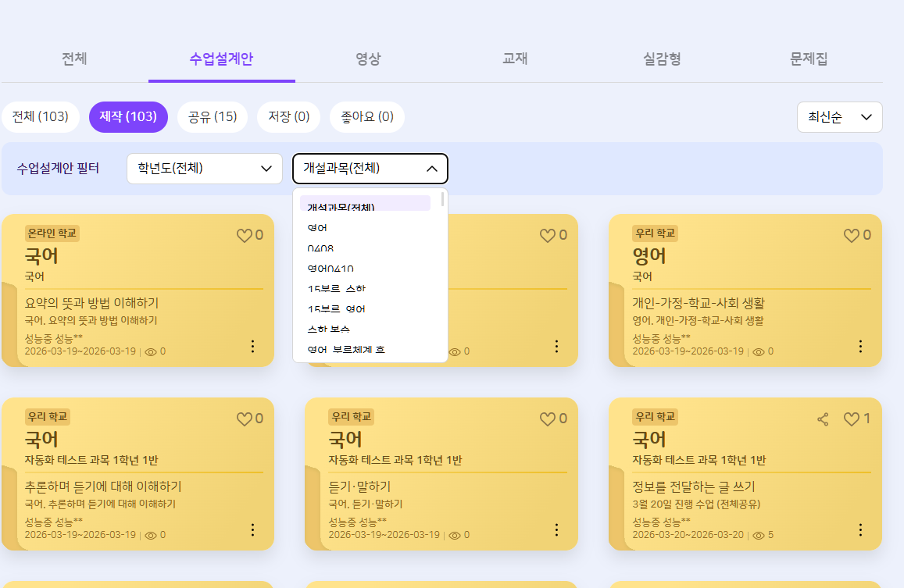The image size is (904, 588).
Task: Switch to the 영상 tab
Action: [x=368, y=59]
